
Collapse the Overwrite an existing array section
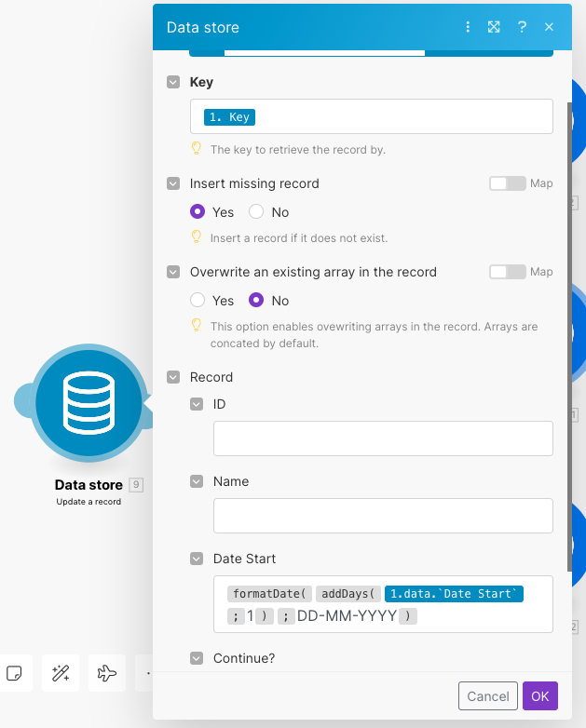173,272
